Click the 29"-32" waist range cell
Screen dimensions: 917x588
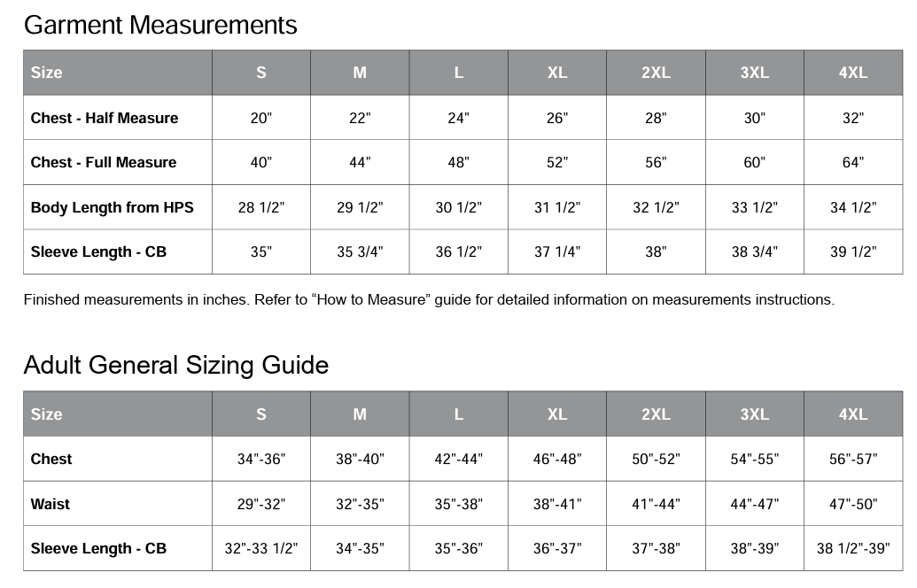260,504
